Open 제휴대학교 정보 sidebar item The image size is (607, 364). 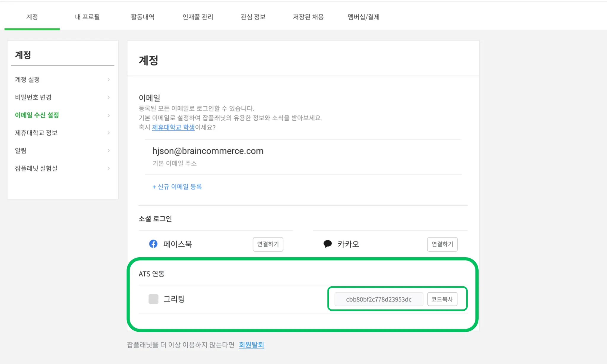tap(36, 133)
